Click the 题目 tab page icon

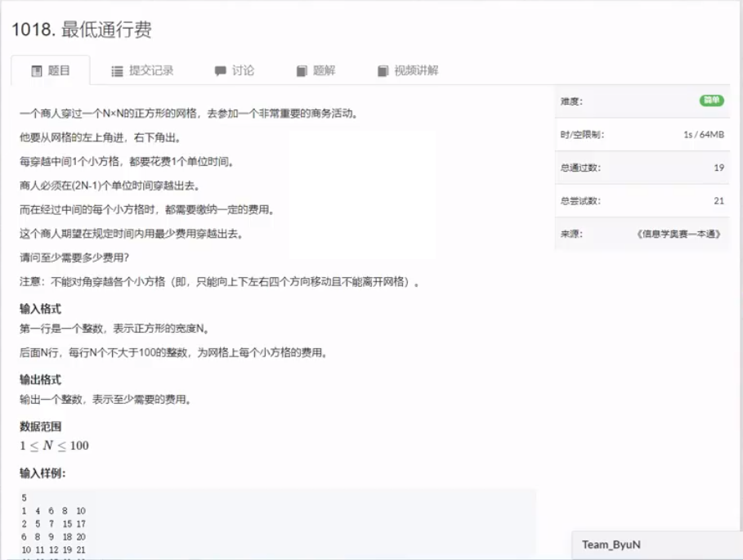click(37, 71)
